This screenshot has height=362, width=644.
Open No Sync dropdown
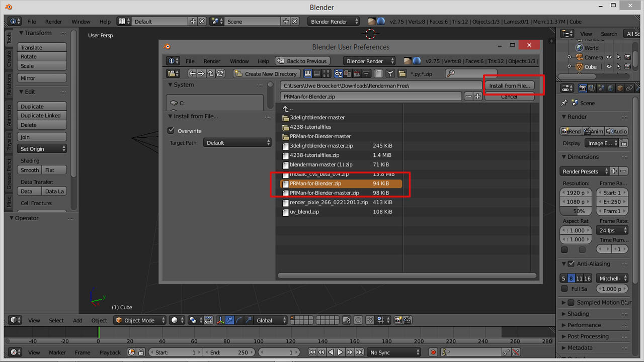pyautogui.click(x=395, y=352)
